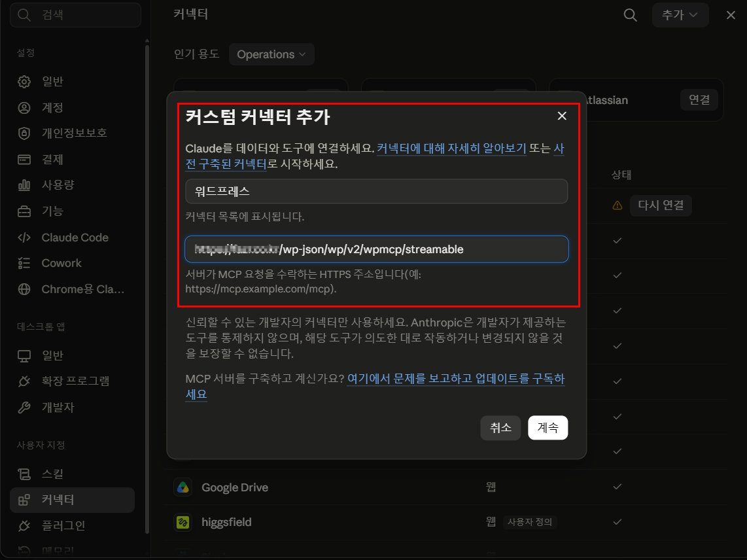Close the 커스텀 커넥터 추가 dialog
Image resolution: width=747 pixels, height=560 pixels.
(x=562, y=116)
